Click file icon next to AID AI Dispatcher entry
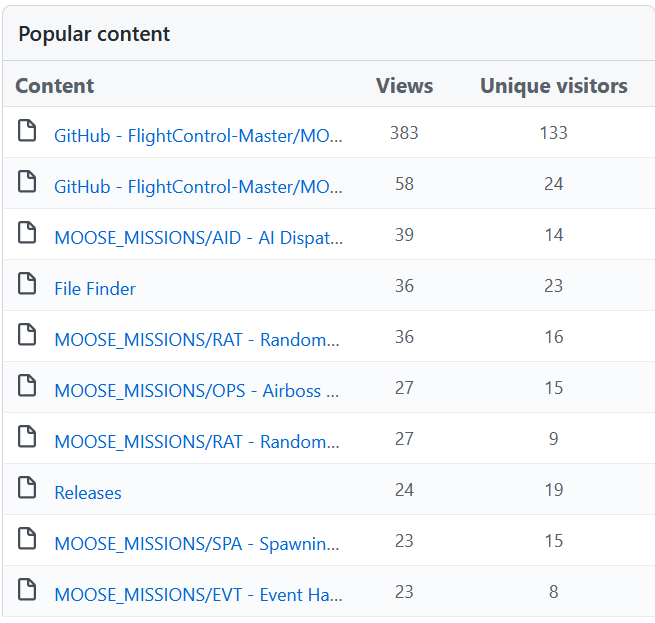Screen dimensions: 655x623 tap(27, 232)
